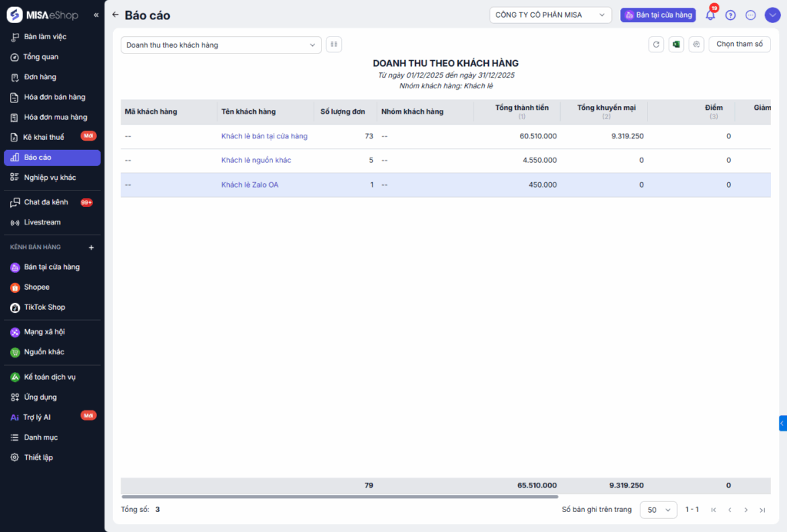The width and height of the screenshot is (787, 532).
Task: Go back using the arrow beside Báo cáo
Action: [x=115, y=15]
